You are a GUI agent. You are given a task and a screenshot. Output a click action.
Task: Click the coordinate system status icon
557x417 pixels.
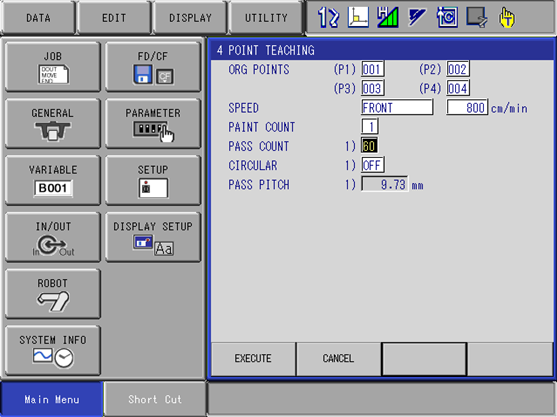[x=358, y=17]
